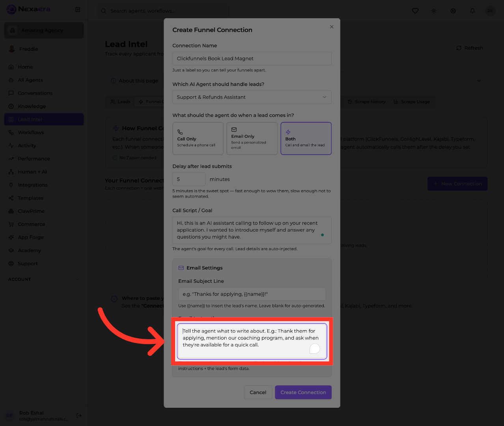Focus the Search agents, workflows field
This screenshot has width=504, height=426.
pos(162,11)
